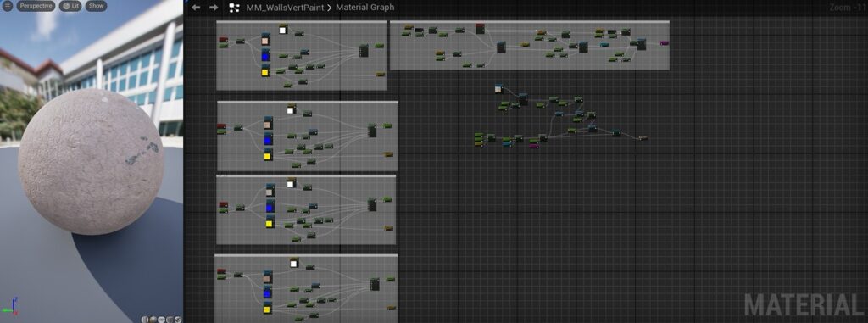Click the title bar of the wide top comment box
This screenshot has width=868, height=323.
[530, 21]
